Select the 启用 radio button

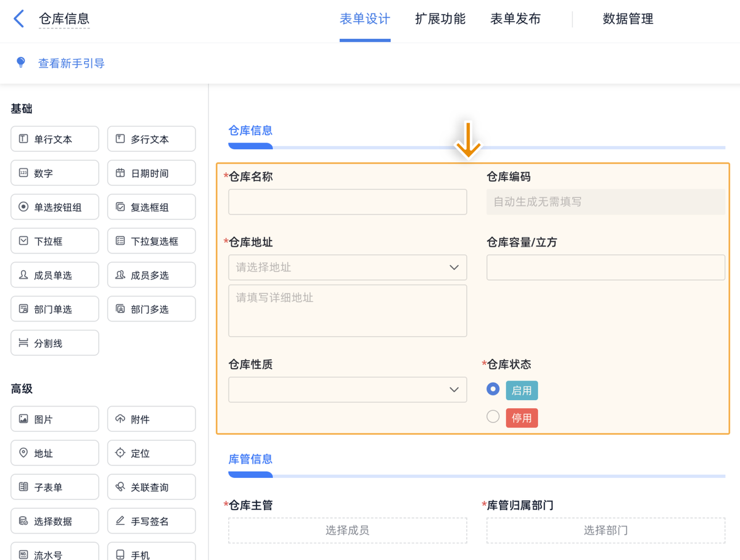[x=493, y=390]
